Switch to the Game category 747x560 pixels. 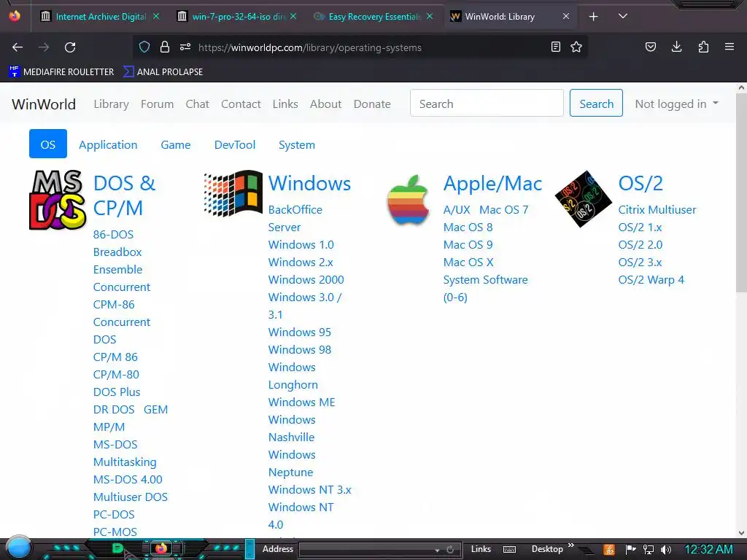(176, 145)
